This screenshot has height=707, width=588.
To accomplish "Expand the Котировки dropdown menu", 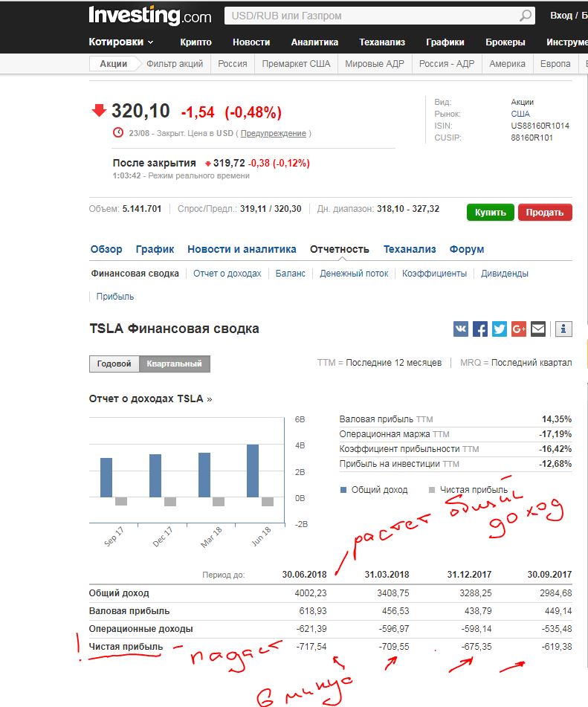I will pyautogui.click(x=121, y=42).
